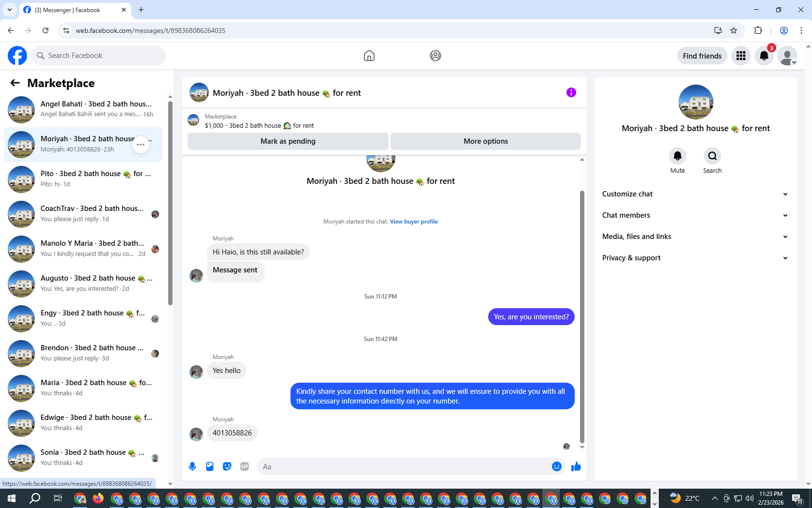Open the emoji picker in message box
812x508 pixels.
point(557,466)
